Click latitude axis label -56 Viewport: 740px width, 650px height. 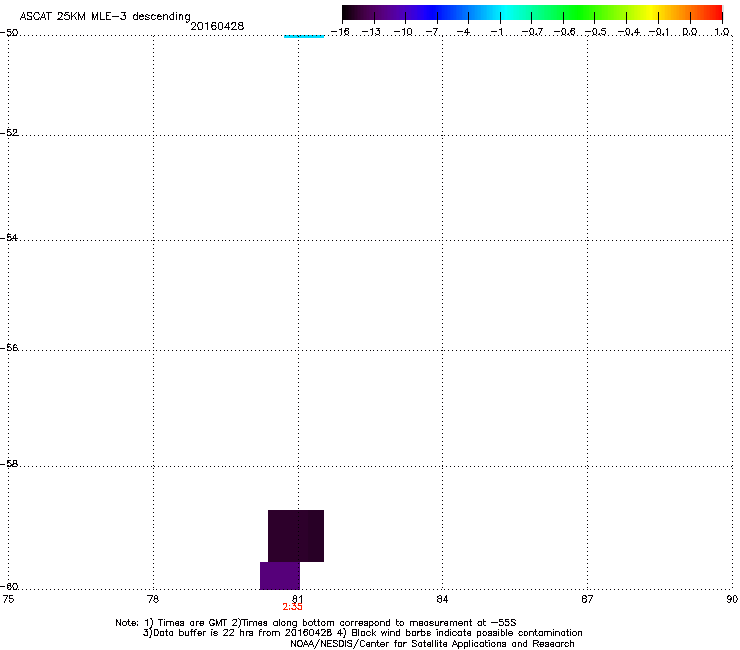pos(9,348)
